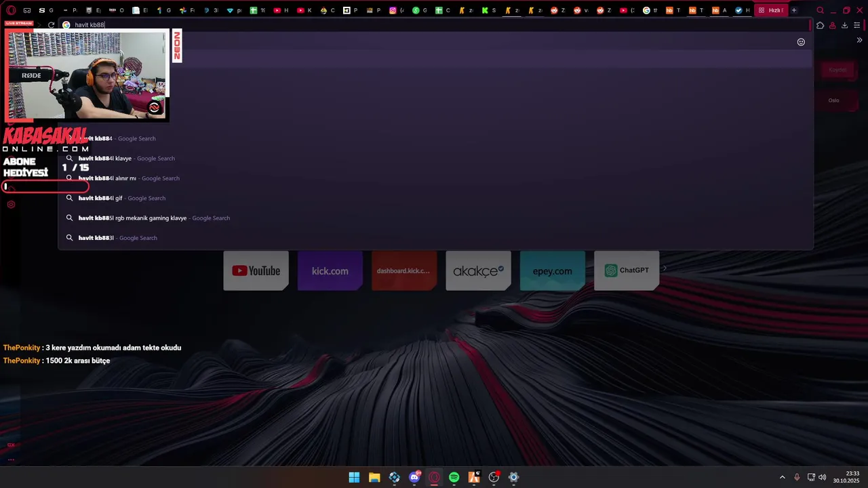Click the taskbar clock showing 23:33
The image size is (868, 488).
click(x=847, y=477)
